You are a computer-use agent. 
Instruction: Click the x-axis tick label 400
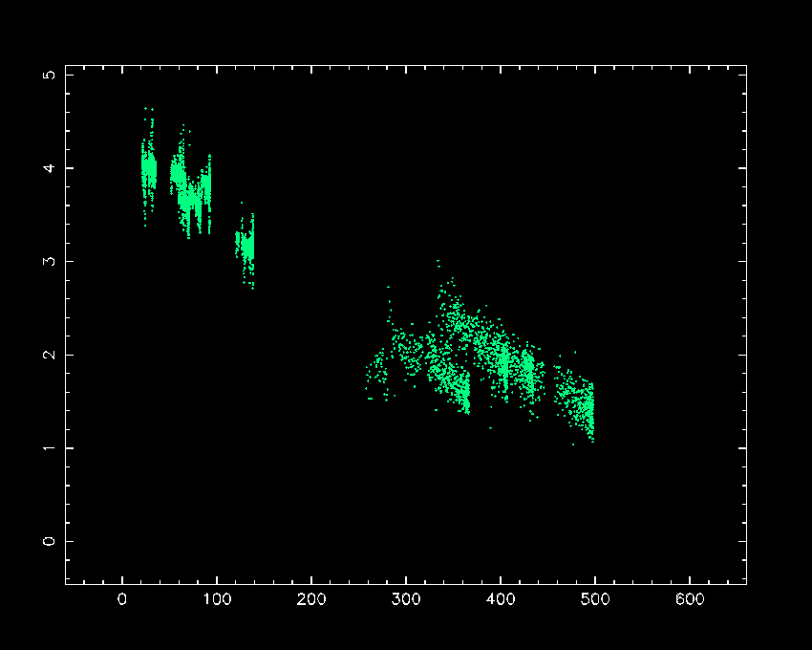[501, 599]
